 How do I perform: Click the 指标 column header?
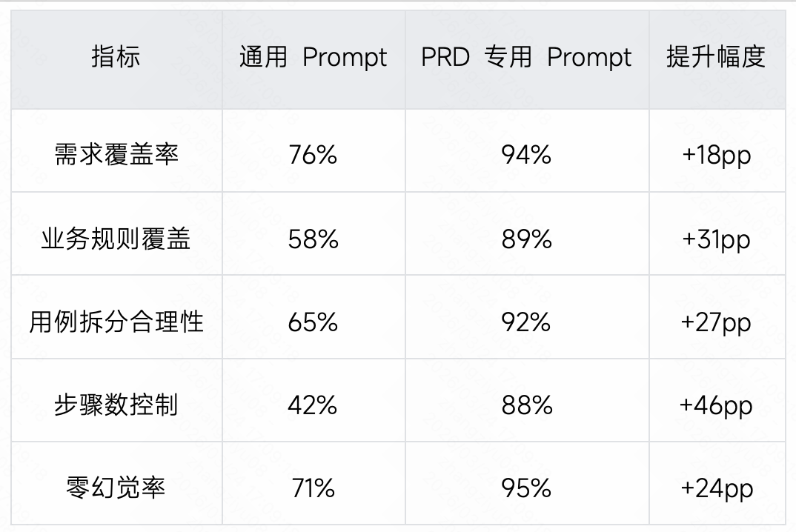(116, 58)
